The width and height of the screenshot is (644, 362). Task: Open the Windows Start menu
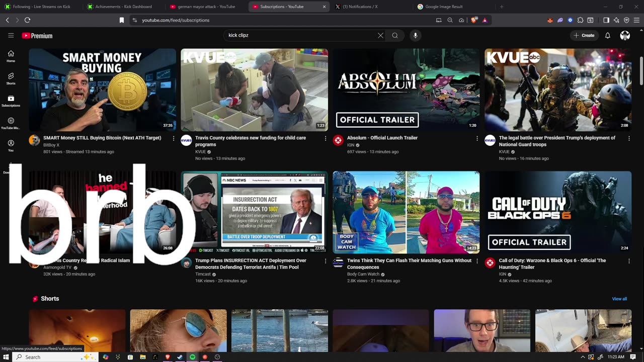pyautogui.click(x=6, y=357)
